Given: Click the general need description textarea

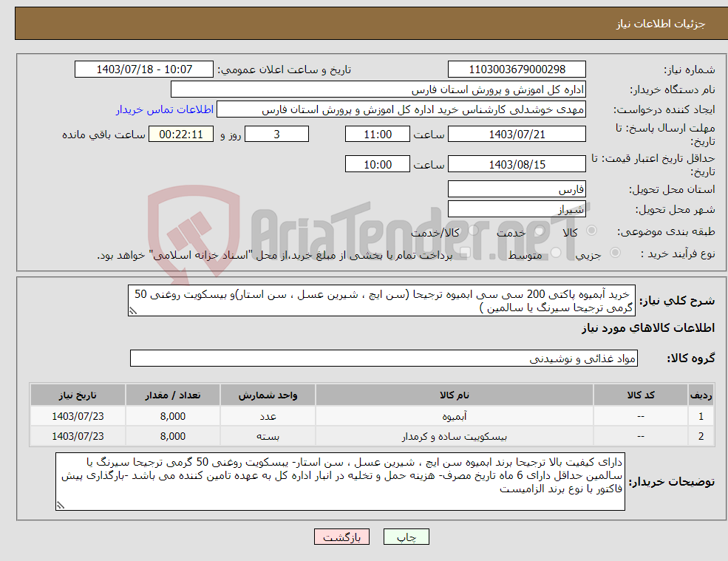Looking at the screenshot, I should coord(381,301).
